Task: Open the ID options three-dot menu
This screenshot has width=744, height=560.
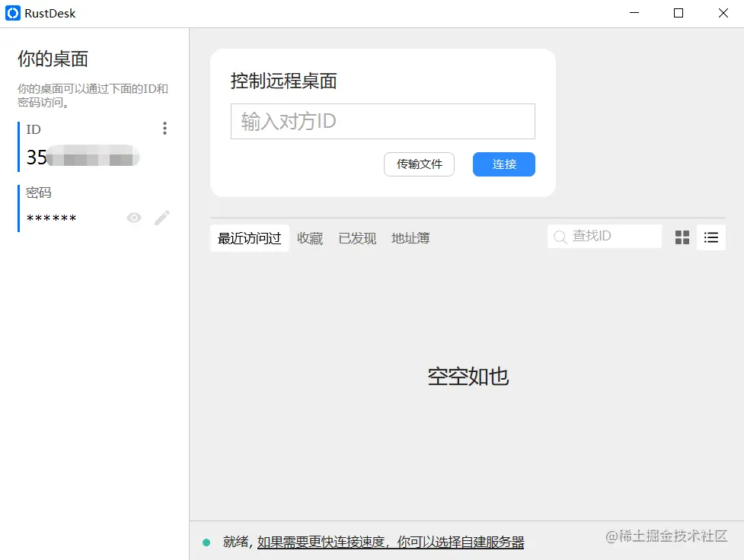Action: pyautogui.click(x=164, y=128)
